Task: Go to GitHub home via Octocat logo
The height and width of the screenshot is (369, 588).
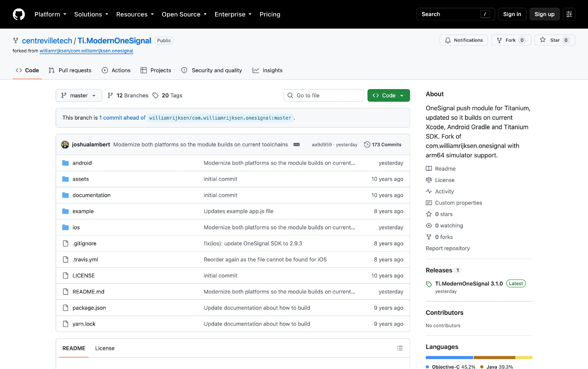Action: click(19, 14)
